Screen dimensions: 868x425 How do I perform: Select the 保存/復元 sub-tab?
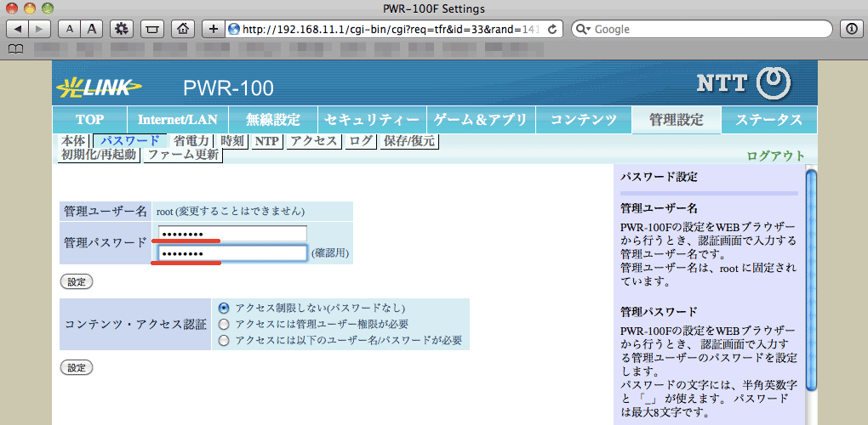(409, 141)
